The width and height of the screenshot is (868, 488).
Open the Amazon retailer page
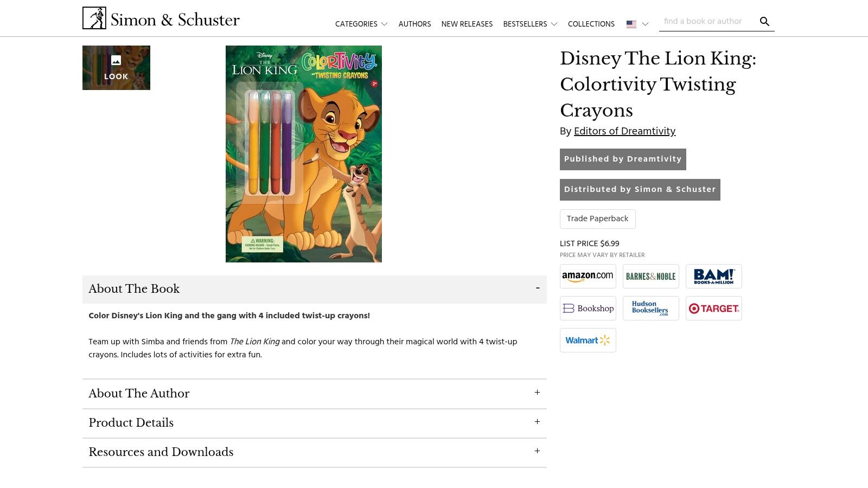tap(588, 276)
